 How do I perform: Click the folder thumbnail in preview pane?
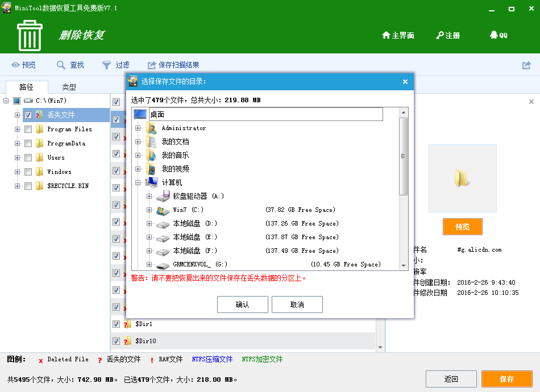pyautogui.click(x=462, y=178)
